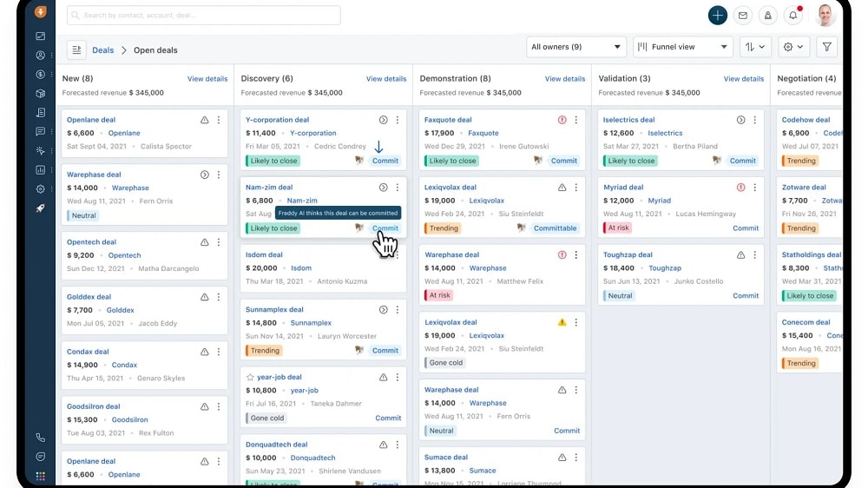Click Commit on Faxquote deal
Image resolution: width=868 pixels, height=488 pixels.
(x=564, y=161)
